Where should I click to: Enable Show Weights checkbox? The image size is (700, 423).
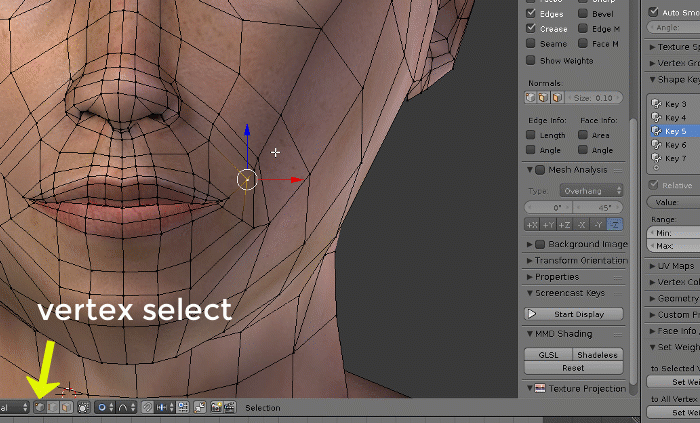pos(531,60)
